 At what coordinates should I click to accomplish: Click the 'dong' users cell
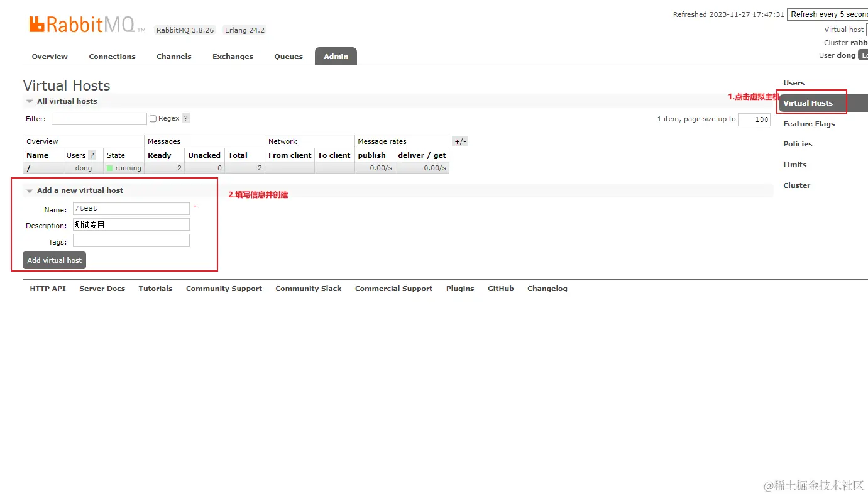(84, 168)
